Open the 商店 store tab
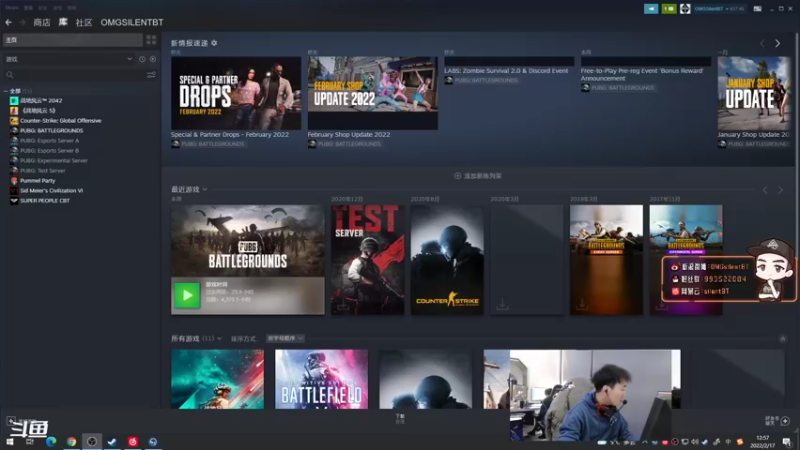The width and height of the screenshot is (800, 450). click(x=42, y=22)
